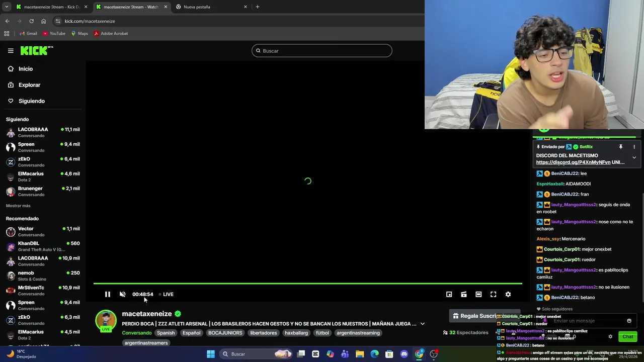This screenshot has width=644, height=362.
Task: Click the Alexis_ssy username in chat
Action: (548, 239)
